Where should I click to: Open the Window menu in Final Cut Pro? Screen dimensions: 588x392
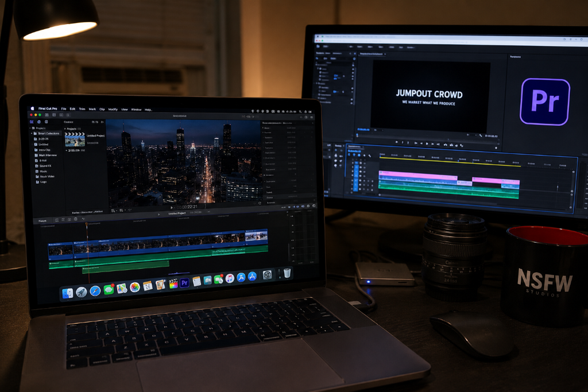click(136, 110)
